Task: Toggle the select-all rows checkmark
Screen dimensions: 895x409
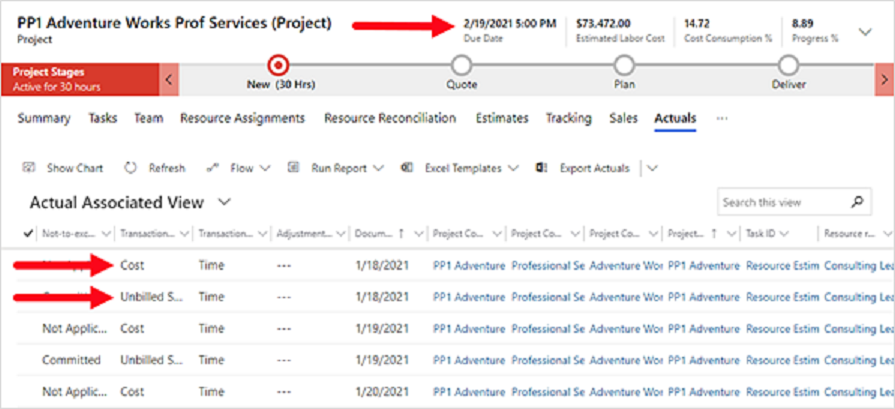Action: (x=28, y=233)
